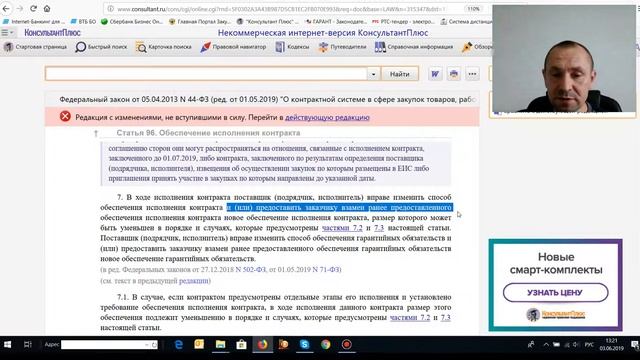Open Outlook from the taskbar
This screenshot has width=640, height=360.
click(x=199, y=344)
